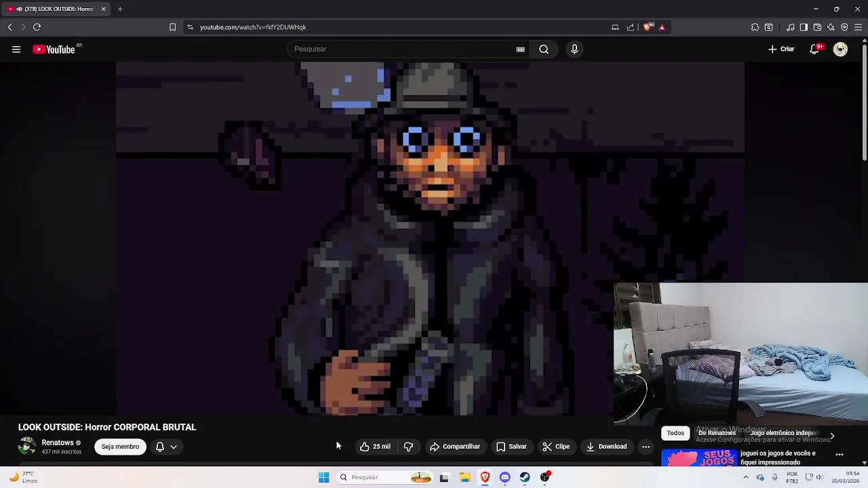Open the browser extensions puzzle icon

coord(755,27)
